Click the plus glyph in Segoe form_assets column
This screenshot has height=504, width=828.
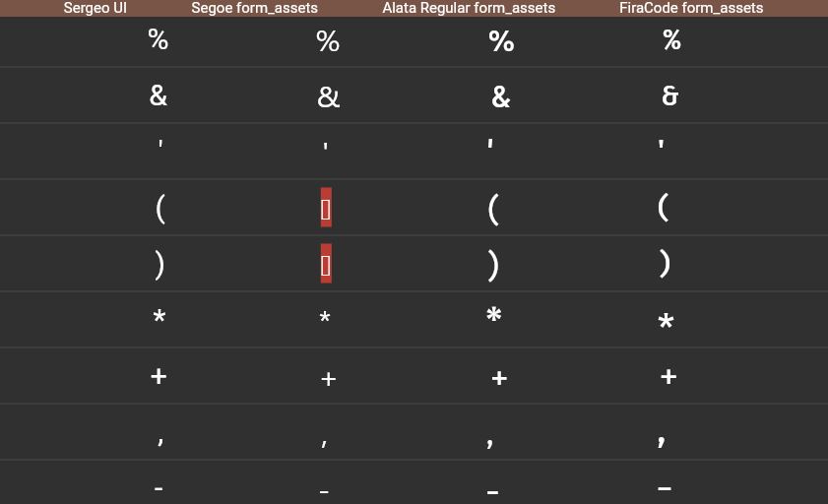pyautogui.click(x=328, y=379)
